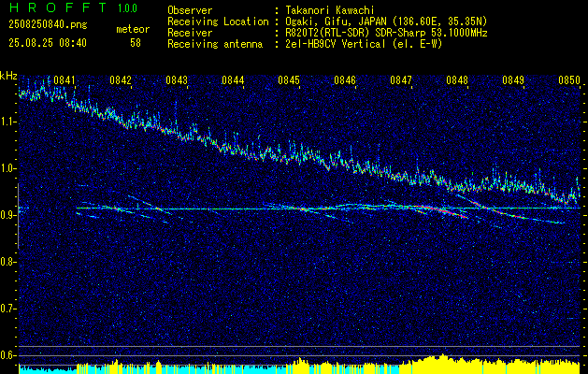Click the 0846 time marker
This screenshot has width=588, height=374.
(x=345, y=80)
